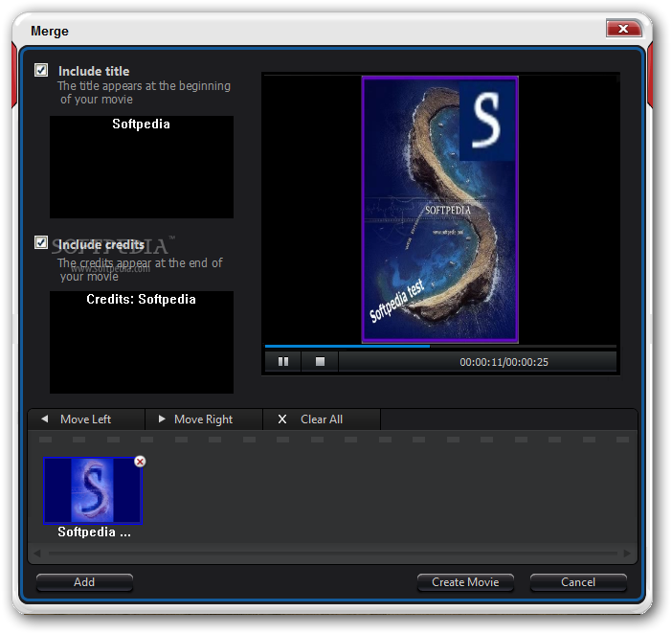Pause the movie preview playback
This screenshot has width=672, height=634.
282,362
